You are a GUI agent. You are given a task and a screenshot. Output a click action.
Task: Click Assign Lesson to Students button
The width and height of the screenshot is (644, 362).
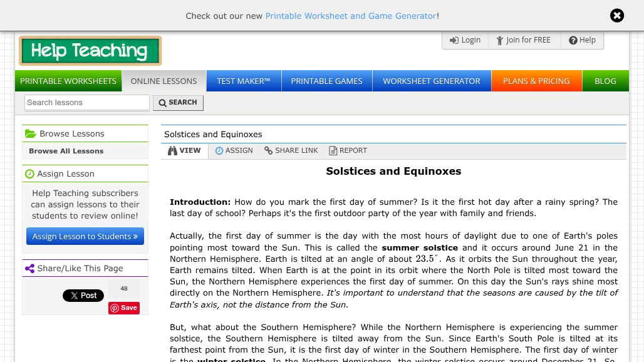coord(85,236)
